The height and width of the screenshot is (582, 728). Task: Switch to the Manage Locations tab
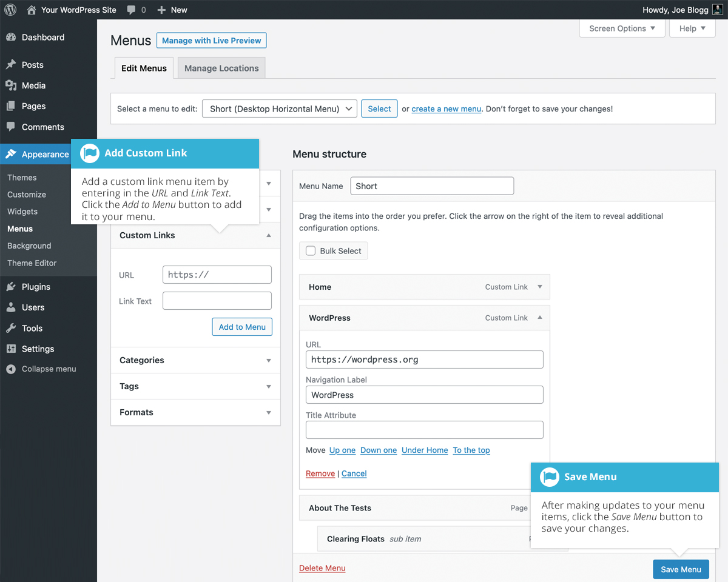(x=221, y=69)
